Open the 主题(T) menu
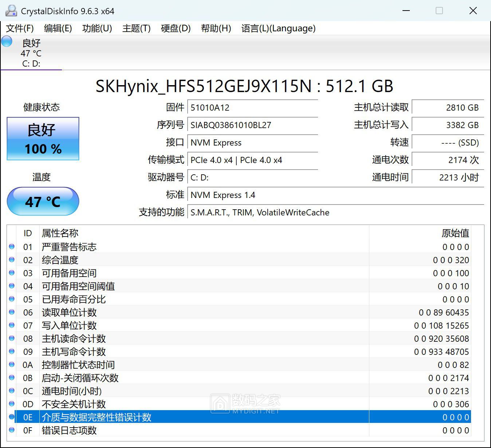491x448 pixels. tap(137, 28)
